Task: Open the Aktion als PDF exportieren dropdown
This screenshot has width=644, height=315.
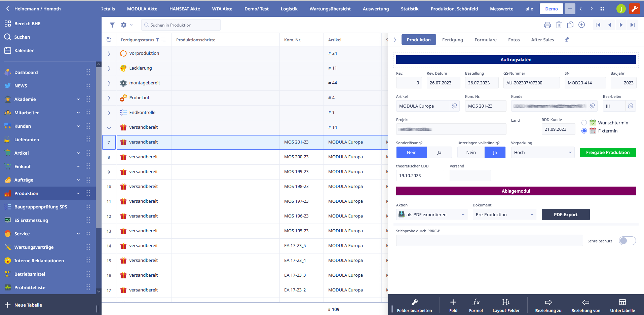Action: coord(432,214)
